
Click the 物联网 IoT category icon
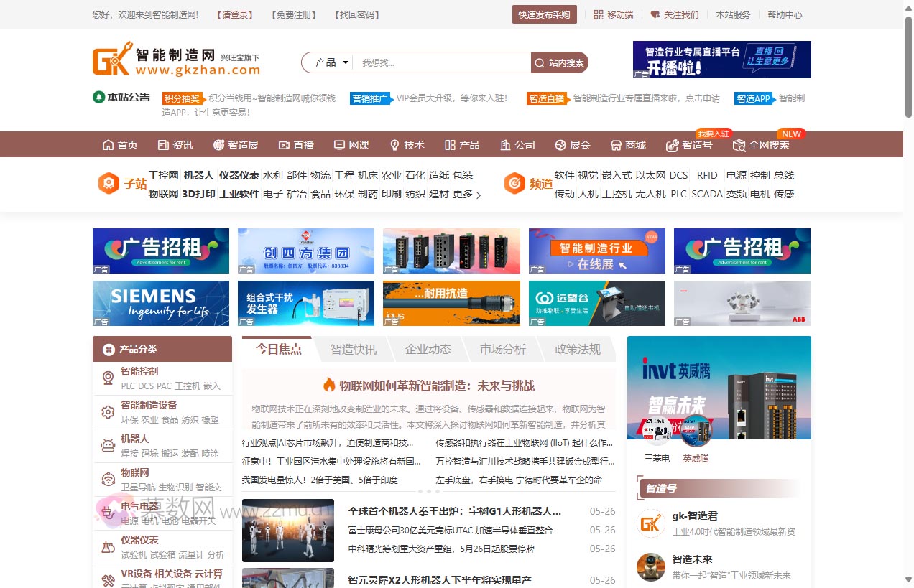pos(106,478)
